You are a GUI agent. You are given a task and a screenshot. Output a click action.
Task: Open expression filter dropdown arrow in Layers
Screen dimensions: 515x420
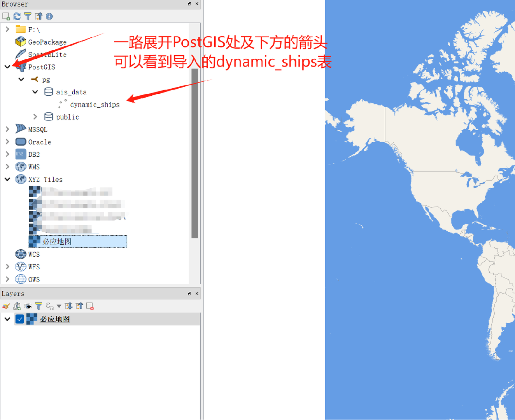(59, 306)
